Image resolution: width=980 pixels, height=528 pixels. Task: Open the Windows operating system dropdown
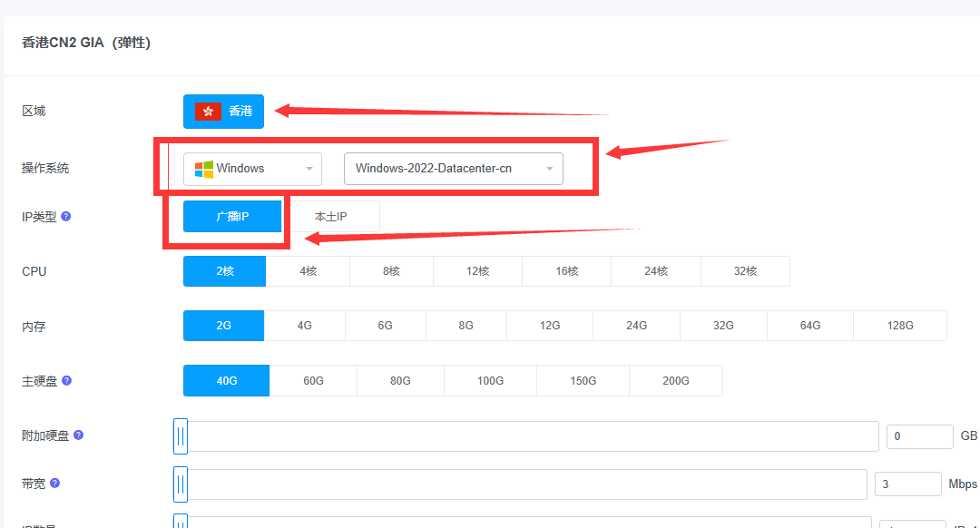pos(253,169)
